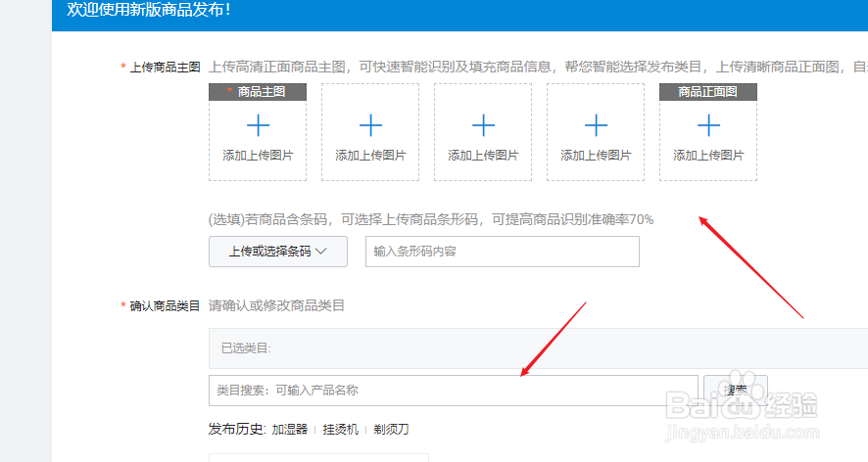Click plus icon in fourth upload box
Viewport: 868px width, 462px height.
click(596, 125)
